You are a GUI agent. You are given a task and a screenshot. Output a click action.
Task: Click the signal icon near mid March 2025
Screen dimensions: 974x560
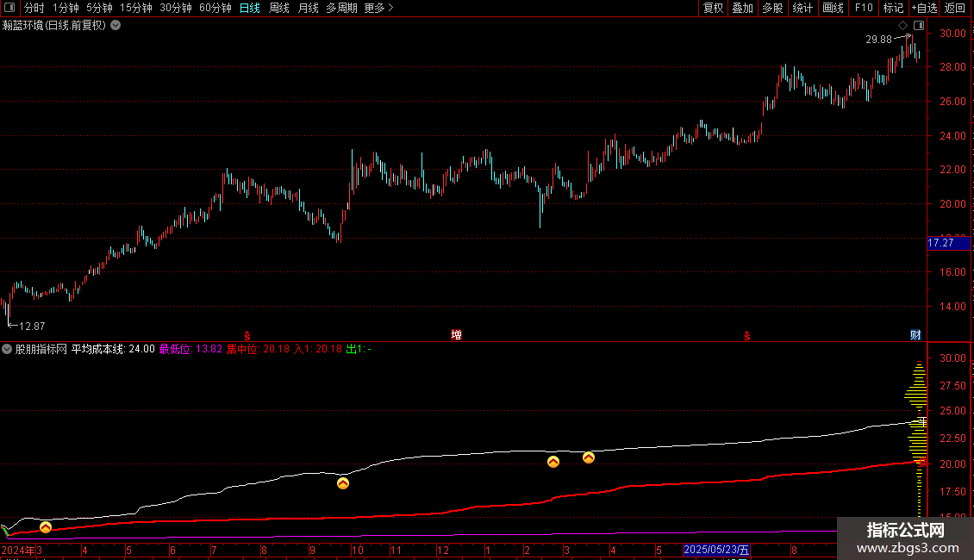tap(588, 457)
